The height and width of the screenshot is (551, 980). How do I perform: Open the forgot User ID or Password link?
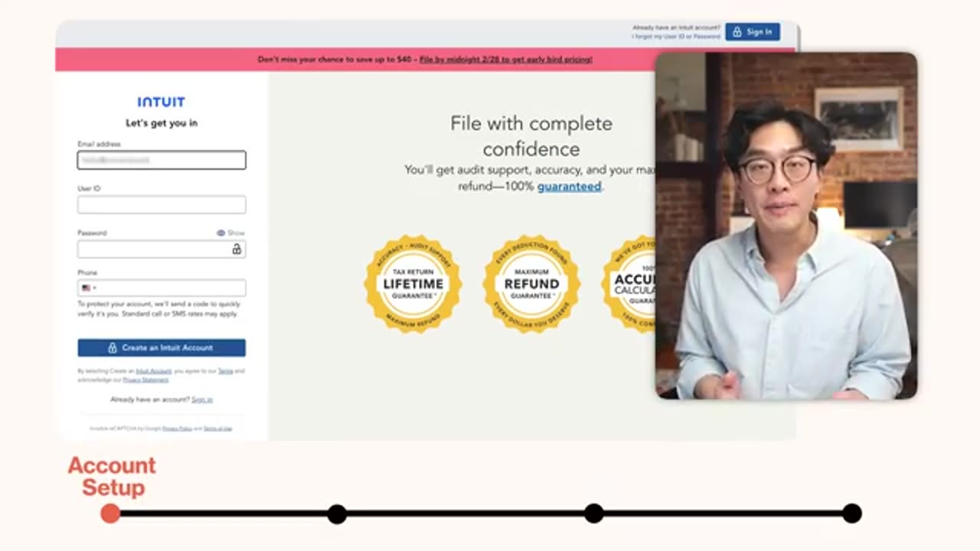tap(676, 36)
